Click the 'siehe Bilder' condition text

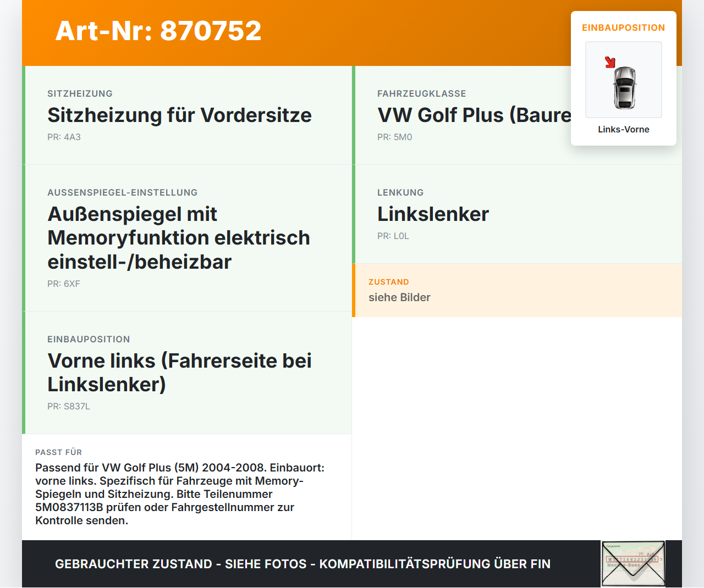click(x=399, y=297)
